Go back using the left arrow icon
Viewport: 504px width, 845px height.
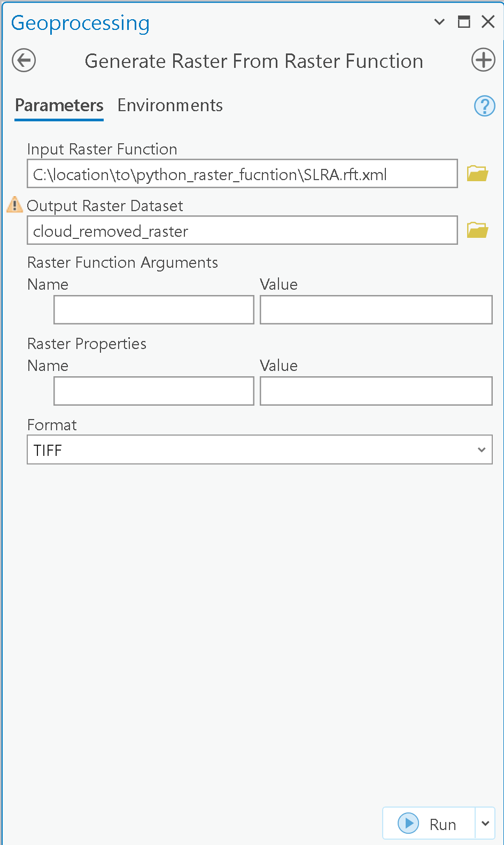(x=24, y=60)
